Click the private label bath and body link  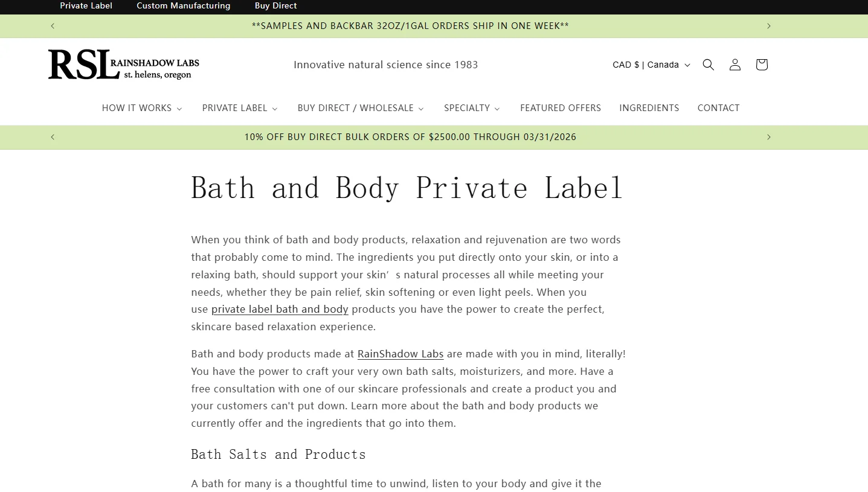tap(280, 309)
